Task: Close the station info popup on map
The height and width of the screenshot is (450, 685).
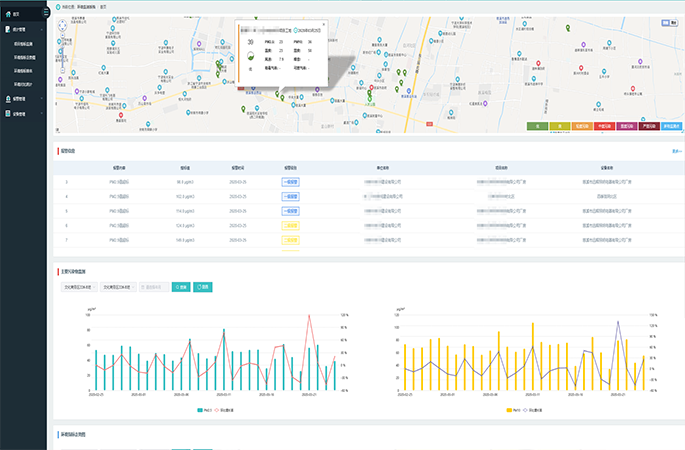Action: [x=322, y=24]
